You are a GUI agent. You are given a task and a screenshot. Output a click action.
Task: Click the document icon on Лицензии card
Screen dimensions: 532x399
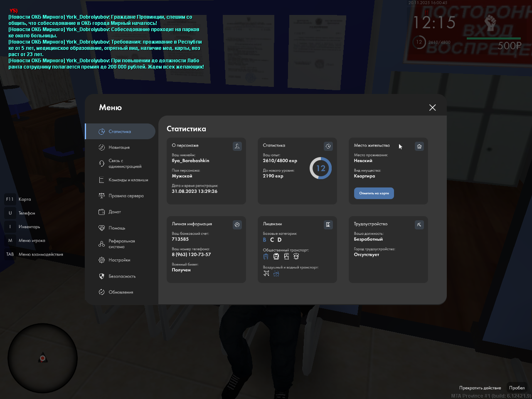[x=328, y=224]
